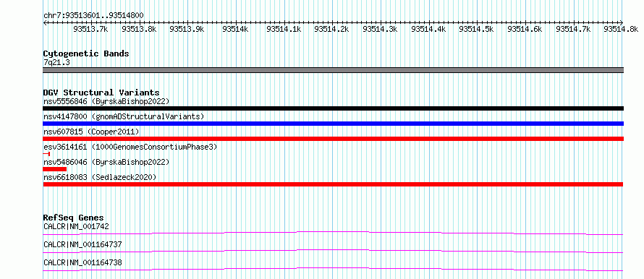Click the 93514.5k ruler tick label
This screenshot has width=644, height=279.
(476, 29)
